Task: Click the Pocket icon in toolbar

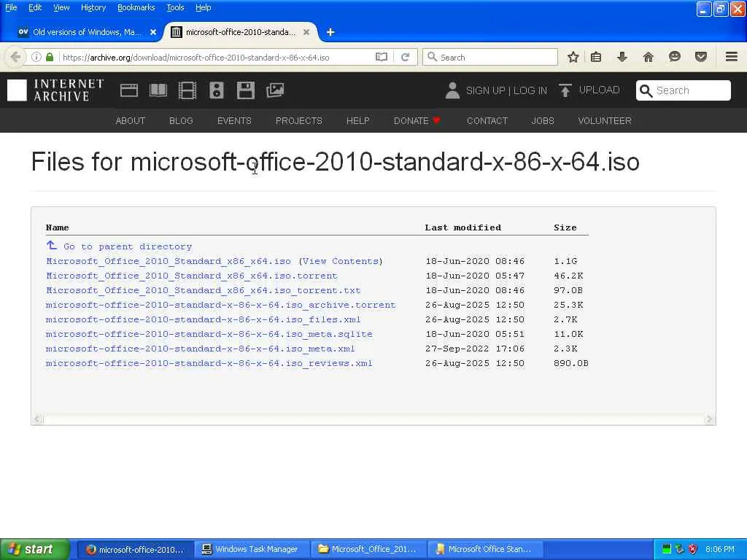Action: pyautogui.click(x=700, y=57)
